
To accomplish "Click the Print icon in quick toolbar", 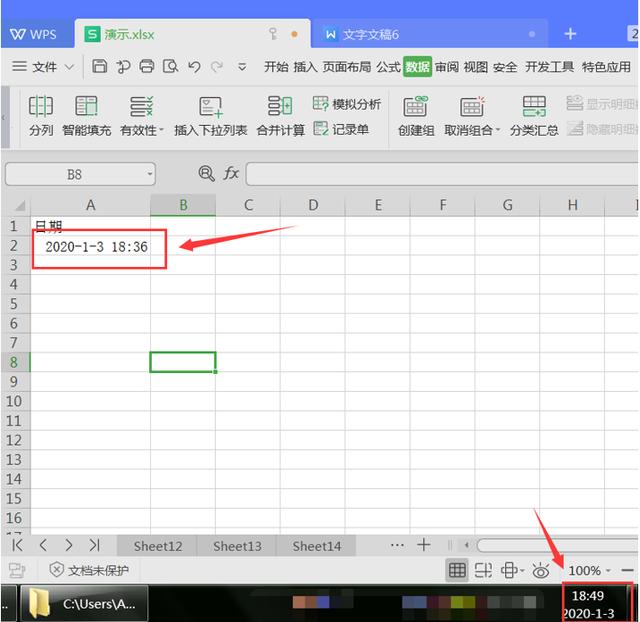I will tap(147, 66).
